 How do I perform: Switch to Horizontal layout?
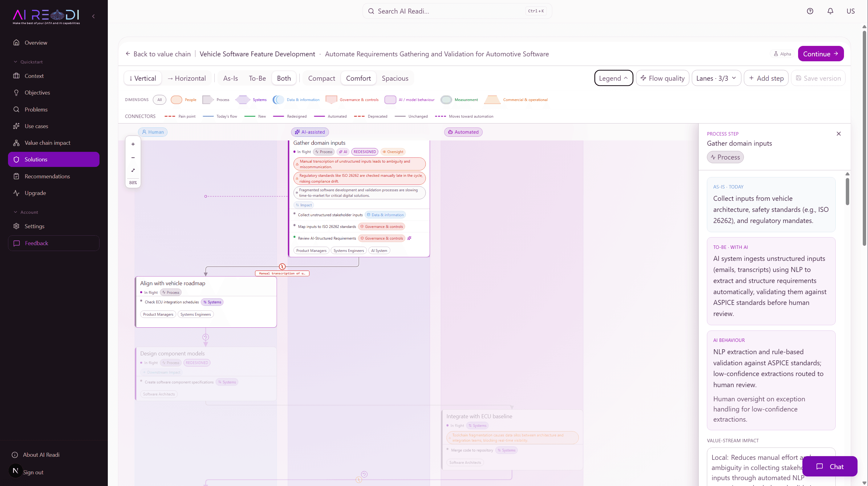pyautogui.click(x=186, y=78)
